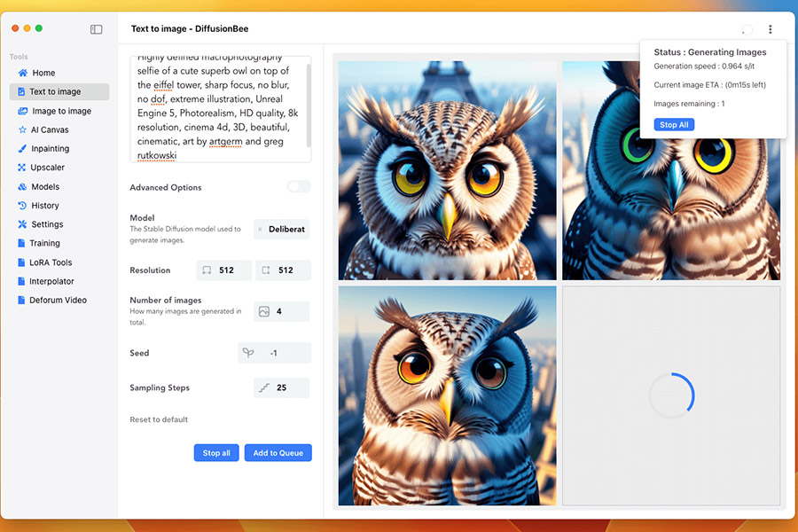Switch to the Text to image tab
This screenshot has width=798, height=532.
pos(59,91)
